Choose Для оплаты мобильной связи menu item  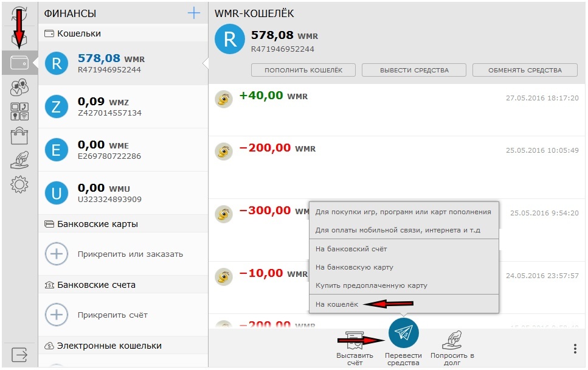[x=404, y=230]
